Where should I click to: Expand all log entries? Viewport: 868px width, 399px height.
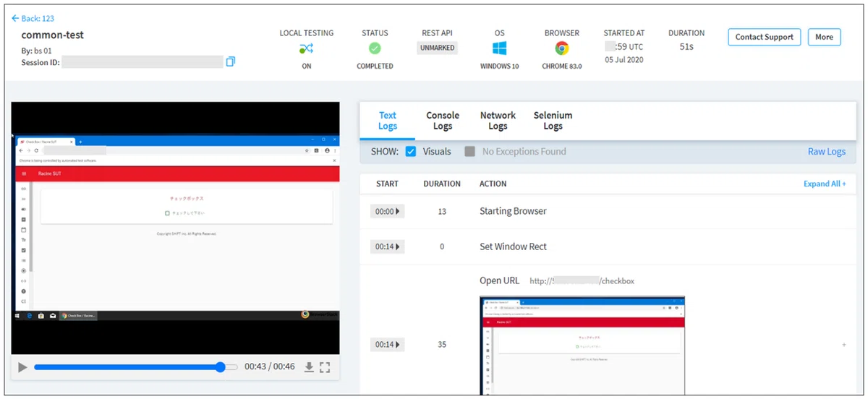click(825, 184)
